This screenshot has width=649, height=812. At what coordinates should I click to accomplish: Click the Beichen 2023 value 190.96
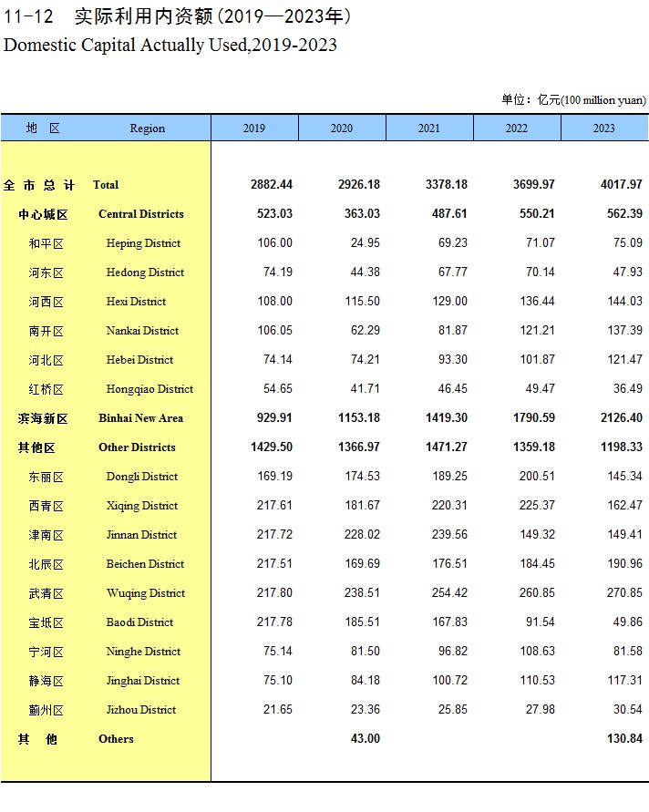624,563
